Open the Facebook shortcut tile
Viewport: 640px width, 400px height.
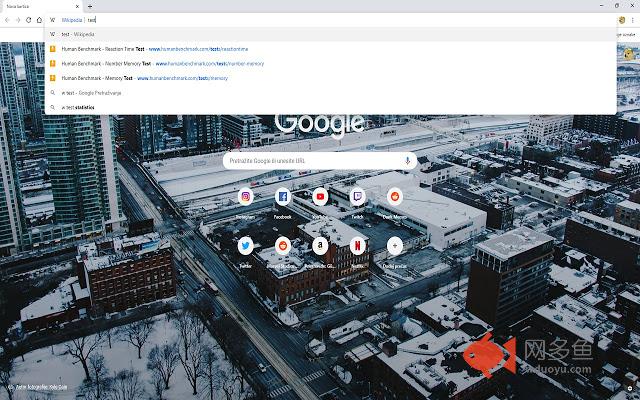283,197
